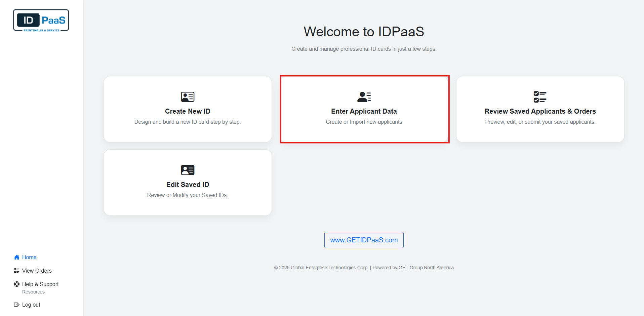This screenshot has height=316, width=644.
Task: Click the Help & Support lifebuoy icon
Action: click(17, 284)
